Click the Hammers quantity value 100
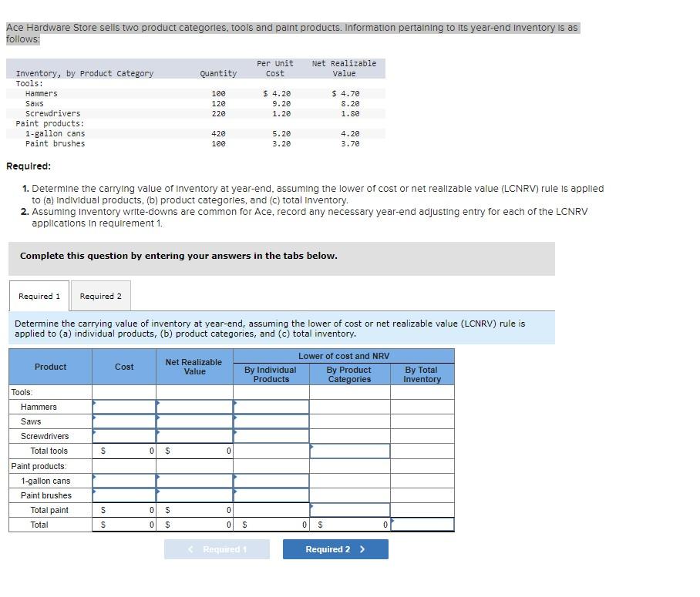 tap(218, 94)
